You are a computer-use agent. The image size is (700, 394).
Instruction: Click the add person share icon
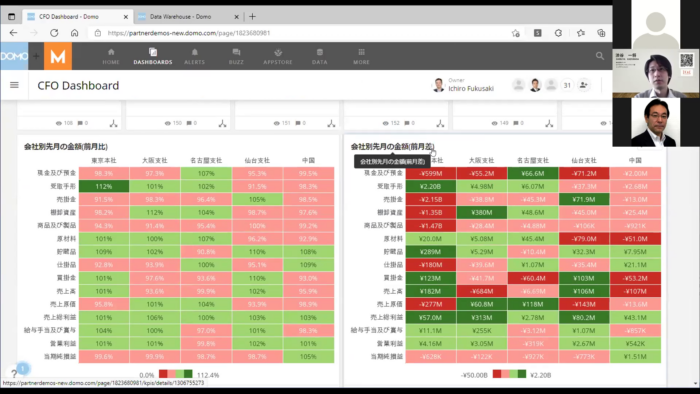pyautogui.click(x=583, y=85)
